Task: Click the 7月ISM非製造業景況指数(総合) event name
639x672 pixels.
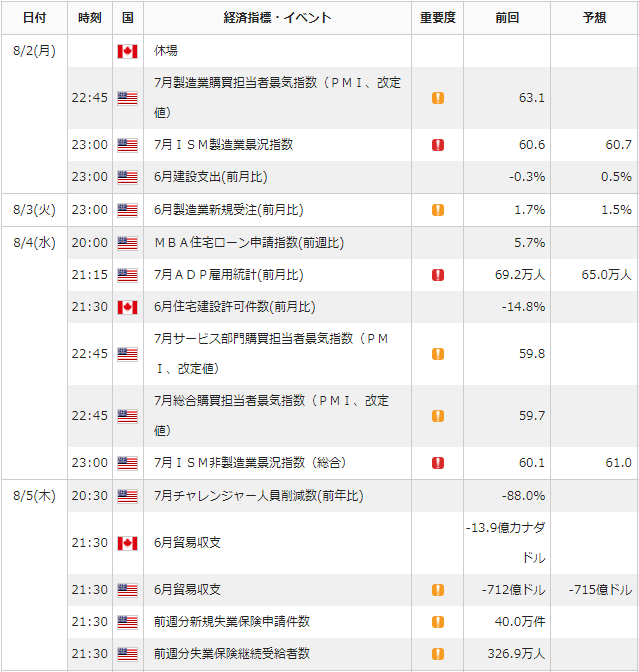Action: pyautogui.click(x=250, y=463)
